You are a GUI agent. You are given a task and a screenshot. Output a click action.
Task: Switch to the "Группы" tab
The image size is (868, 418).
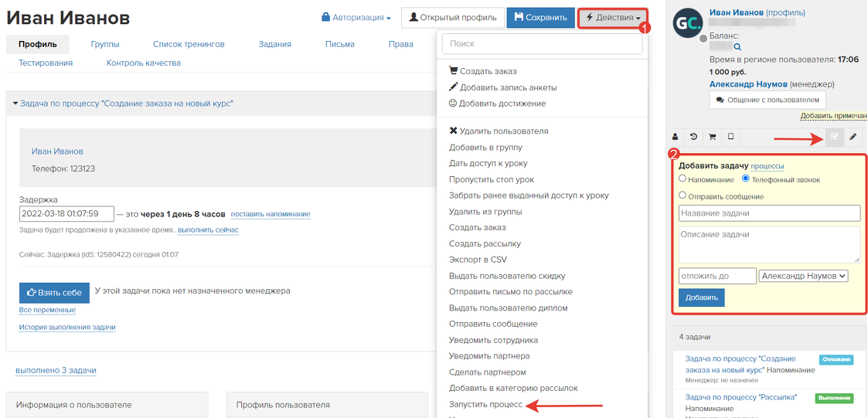104,44
